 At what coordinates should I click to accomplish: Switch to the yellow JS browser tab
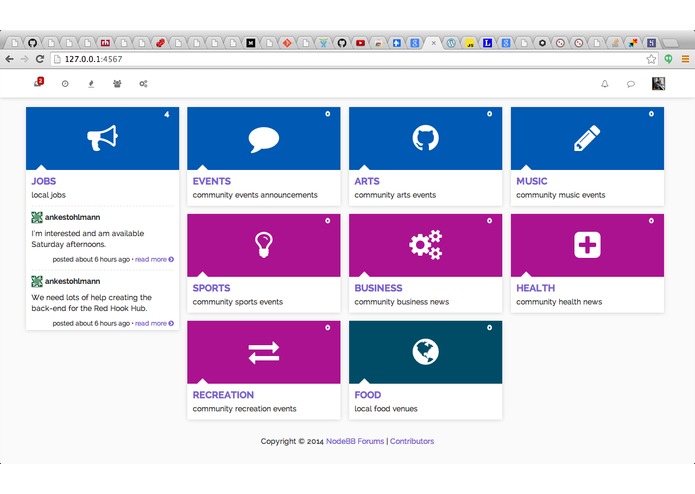469,43
